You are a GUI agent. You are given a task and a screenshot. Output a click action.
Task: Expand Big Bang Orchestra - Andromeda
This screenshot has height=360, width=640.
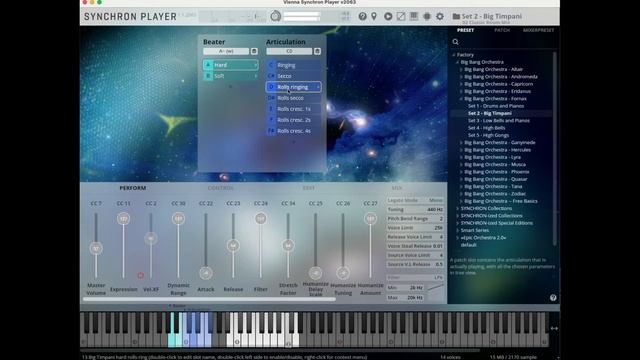[461, 77]
